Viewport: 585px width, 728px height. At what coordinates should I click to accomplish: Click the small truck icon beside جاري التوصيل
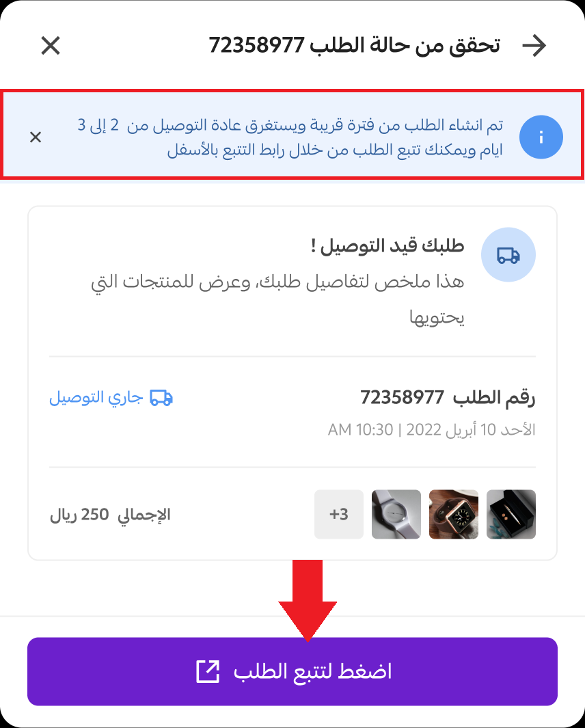point(161,398)
